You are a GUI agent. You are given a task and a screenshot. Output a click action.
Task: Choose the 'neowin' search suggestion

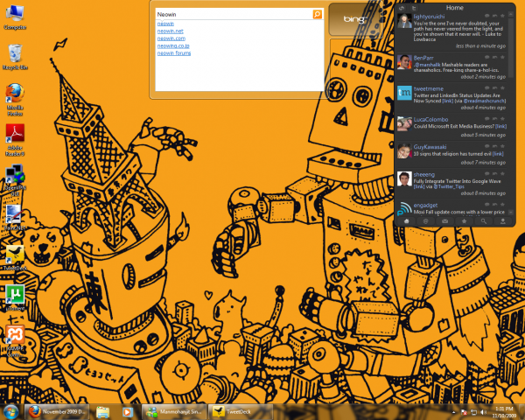click(165, 24)
